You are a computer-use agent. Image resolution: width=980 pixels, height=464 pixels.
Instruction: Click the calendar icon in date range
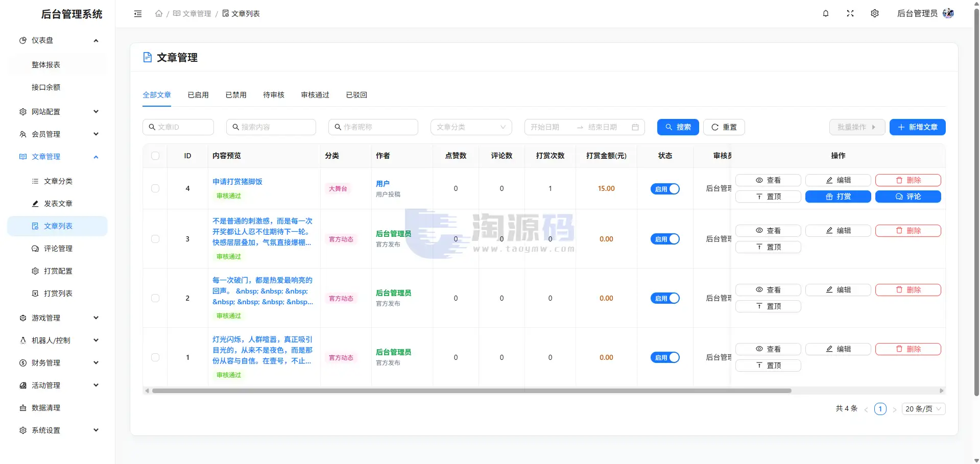pyautogui.click(x=635, y=127)
